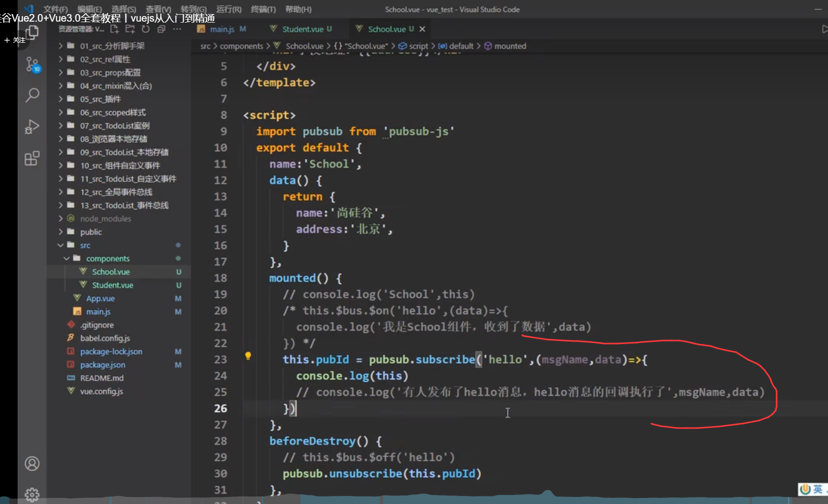The image size is (828, 504).
Task: Click the input method tray icon
Action: coord(812,489)
